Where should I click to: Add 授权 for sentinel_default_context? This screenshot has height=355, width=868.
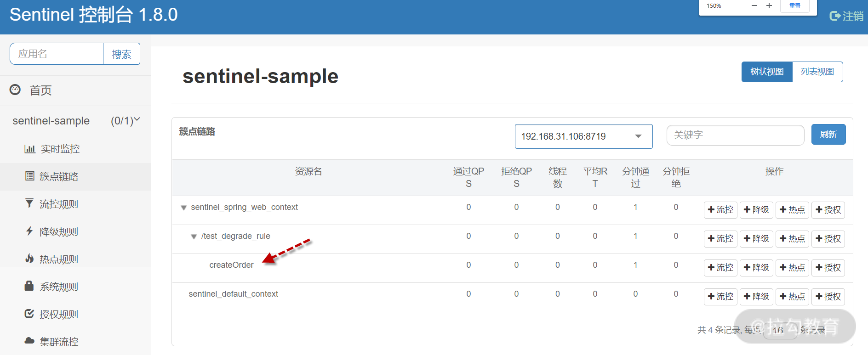point(828,297)
